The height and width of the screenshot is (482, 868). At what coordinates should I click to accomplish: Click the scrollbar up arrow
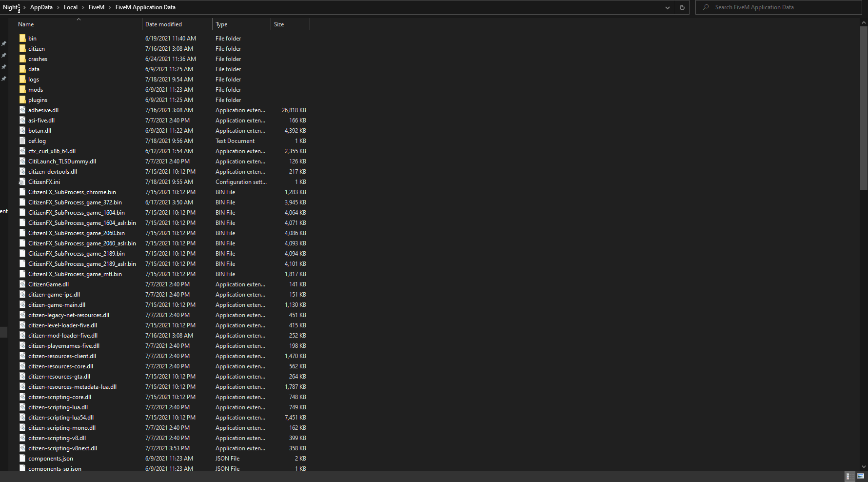point(864,22)
